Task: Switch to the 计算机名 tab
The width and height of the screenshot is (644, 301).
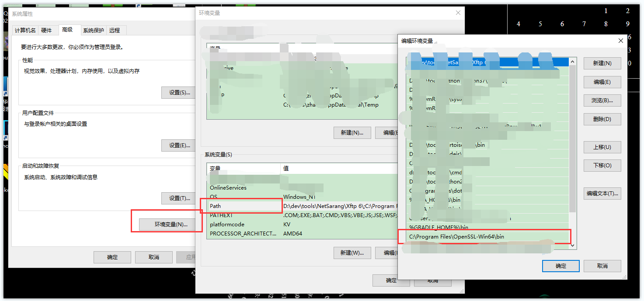Action: coord(25,30)
